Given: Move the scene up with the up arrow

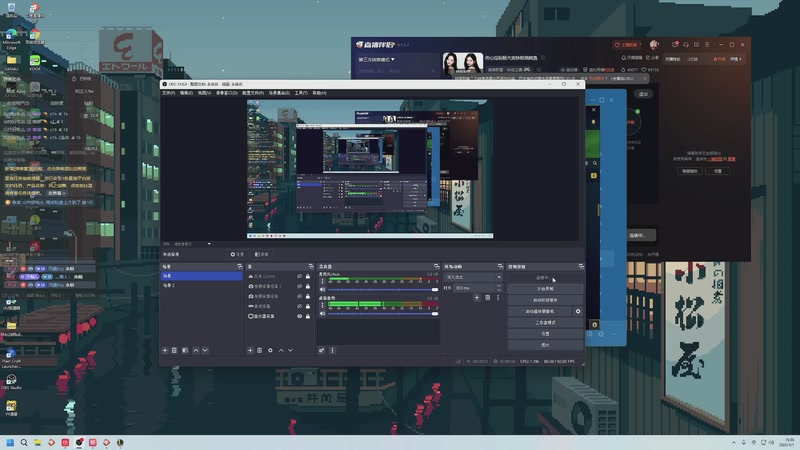Looking at the screenshot, I should pos(195,351).
